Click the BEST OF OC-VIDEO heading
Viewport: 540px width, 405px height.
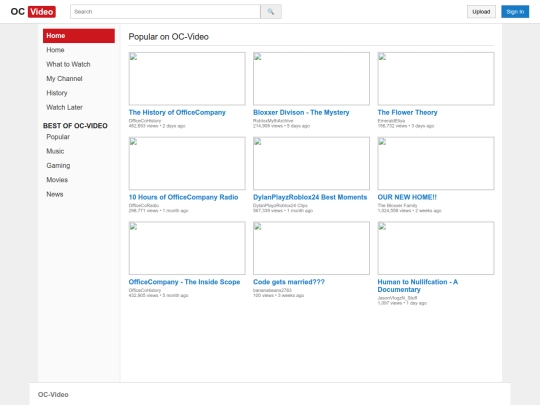click(x=75, y=126)
